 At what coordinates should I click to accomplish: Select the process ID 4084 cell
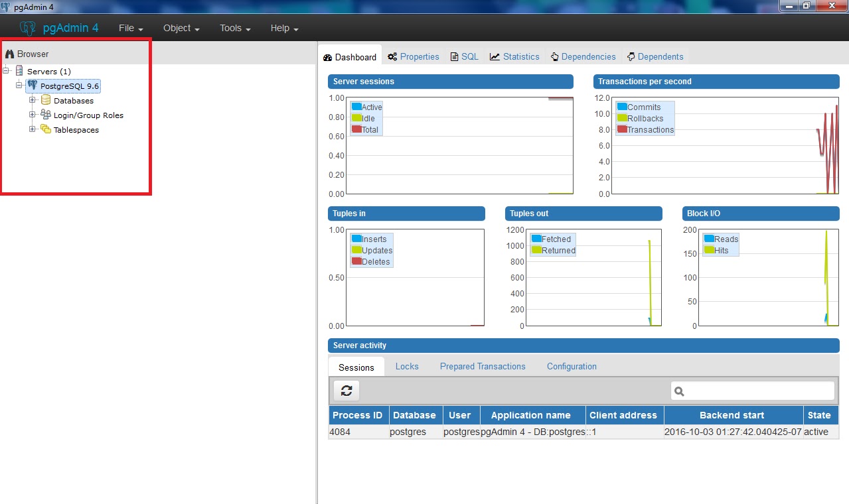358,432
